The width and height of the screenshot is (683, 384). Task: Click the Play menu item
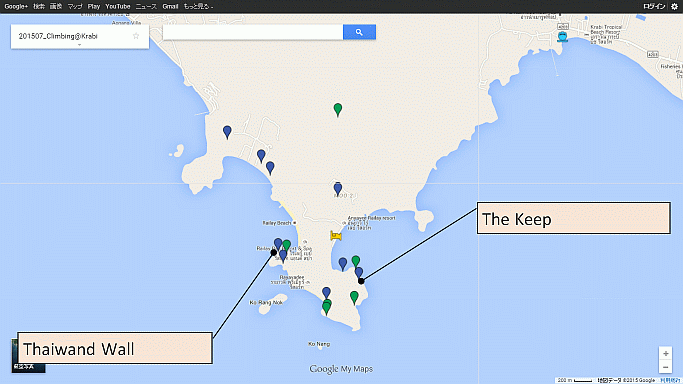click(94, 7)
